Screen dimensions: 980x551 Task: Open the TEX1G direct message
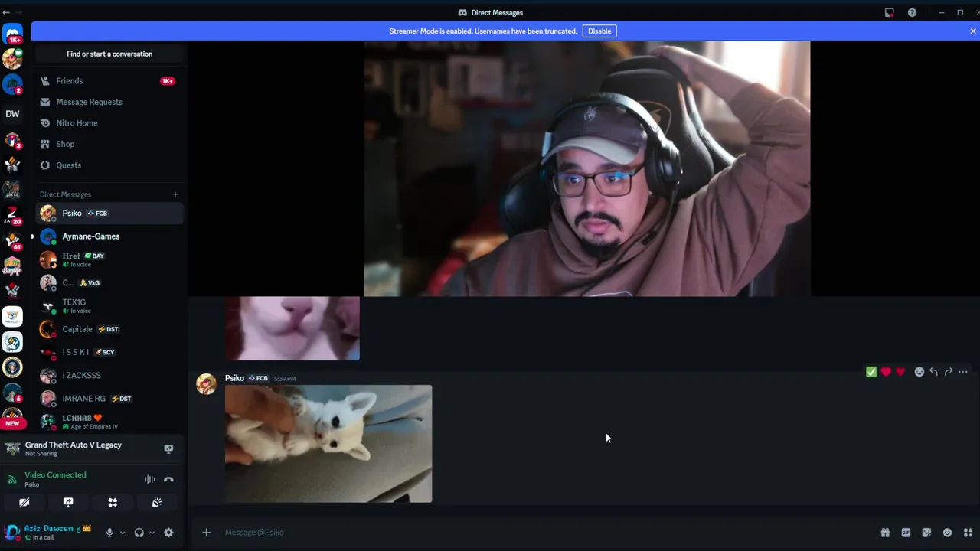[x=109, y=306]
